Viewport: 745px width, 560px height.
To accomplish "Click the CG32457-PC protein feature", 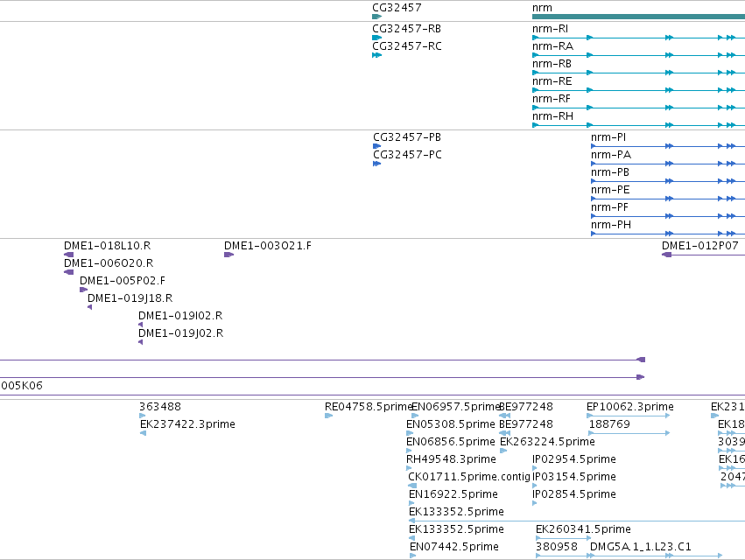I will pyautogui.click(x=376, y=164).
